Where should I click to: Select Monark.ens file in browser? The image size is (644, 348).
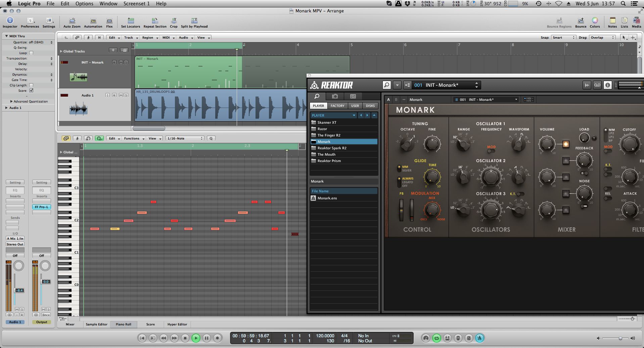coord(344,198)
